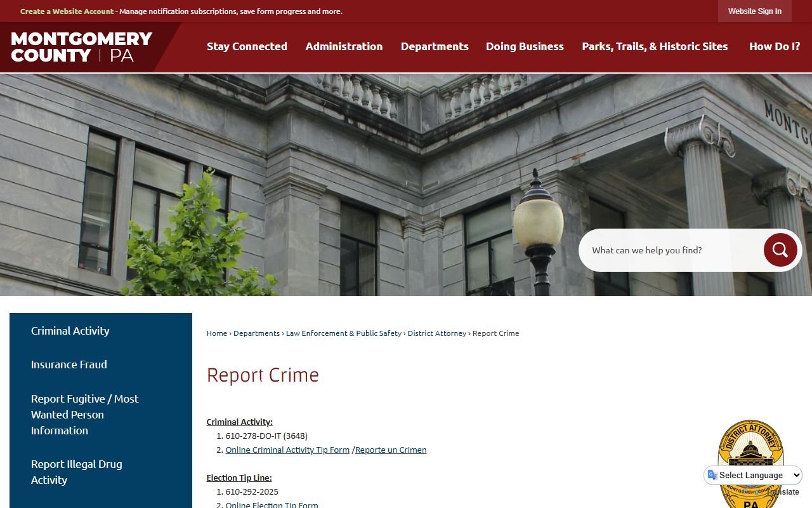
Task: Focus the 'What can we help you find?' search field
Action: [x=672, y=250]
